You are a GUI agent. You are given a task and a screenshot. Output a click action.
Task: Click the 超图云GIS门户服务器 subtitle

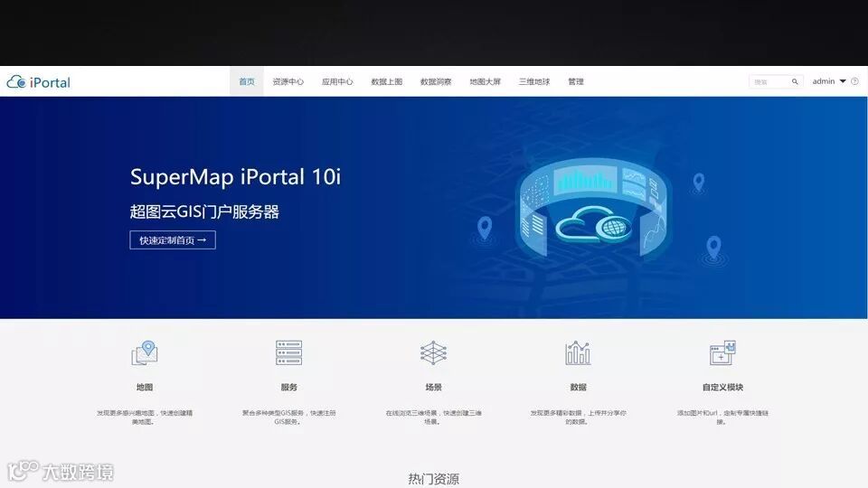point(204,211)
